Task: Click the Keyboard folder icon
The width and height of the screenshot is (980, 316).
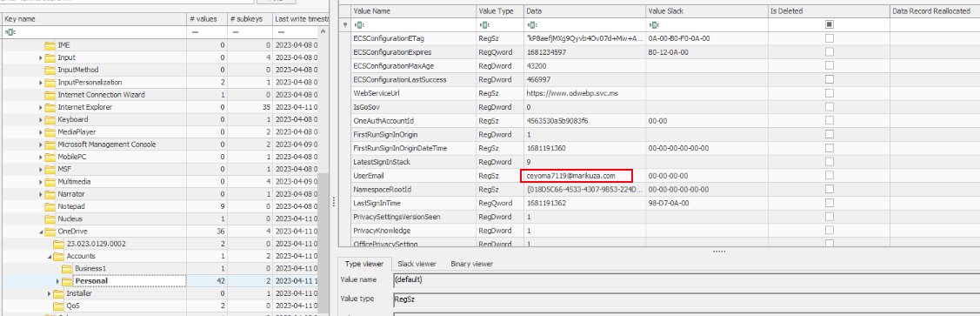Action: coord(50,119)
